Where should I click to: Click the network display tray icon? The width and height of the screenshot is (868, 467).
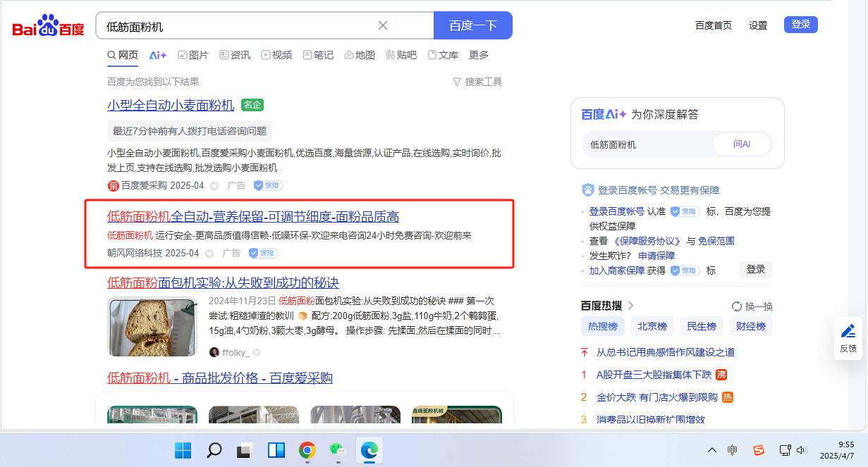tap(785, 449)
